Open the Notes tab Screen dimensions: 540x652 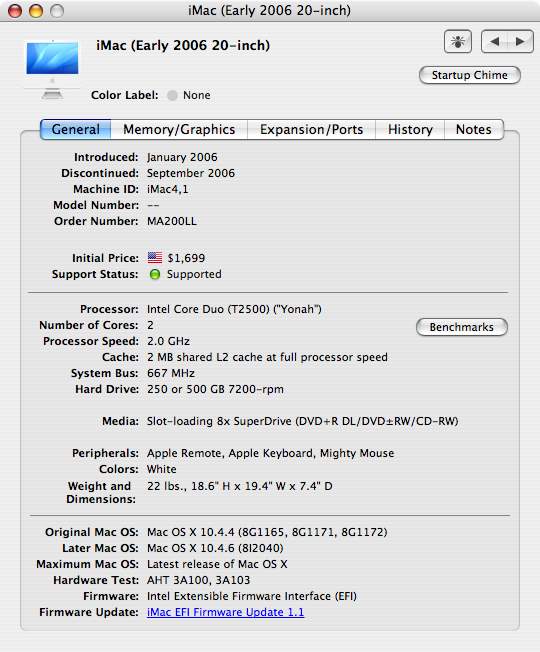(x=474, y=129)
